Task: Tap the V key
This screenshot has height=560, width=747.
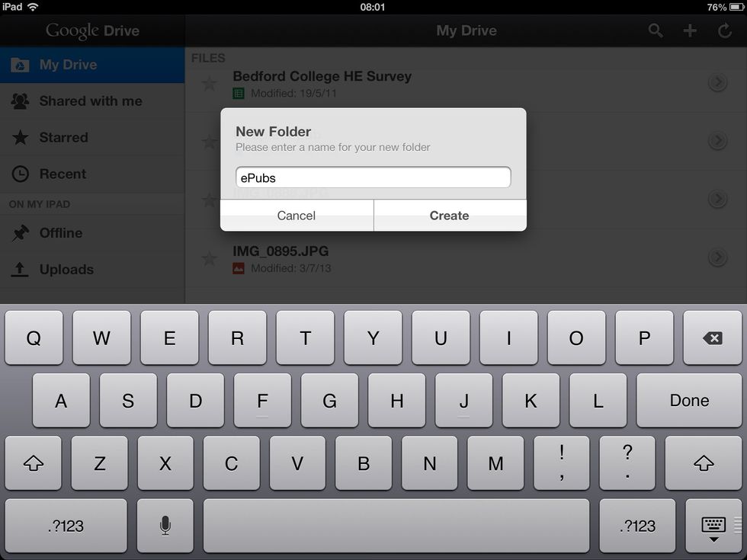Action: pos(298,463)
